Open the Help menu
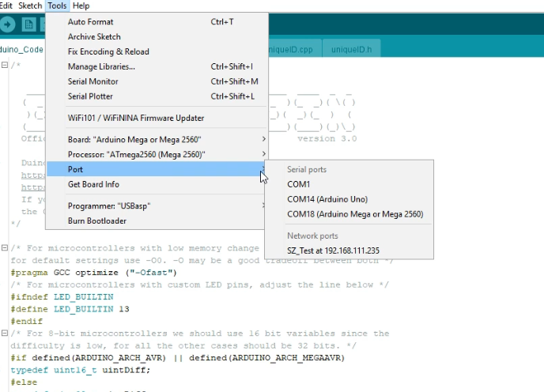Image resolution: width=544 pixels, height=392 pixels. pos(81,6)
